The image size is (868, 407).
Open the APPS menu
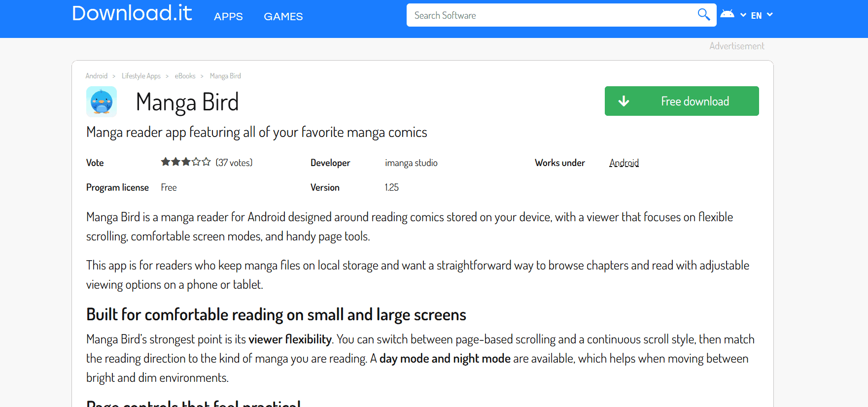[x=228, y=17]
